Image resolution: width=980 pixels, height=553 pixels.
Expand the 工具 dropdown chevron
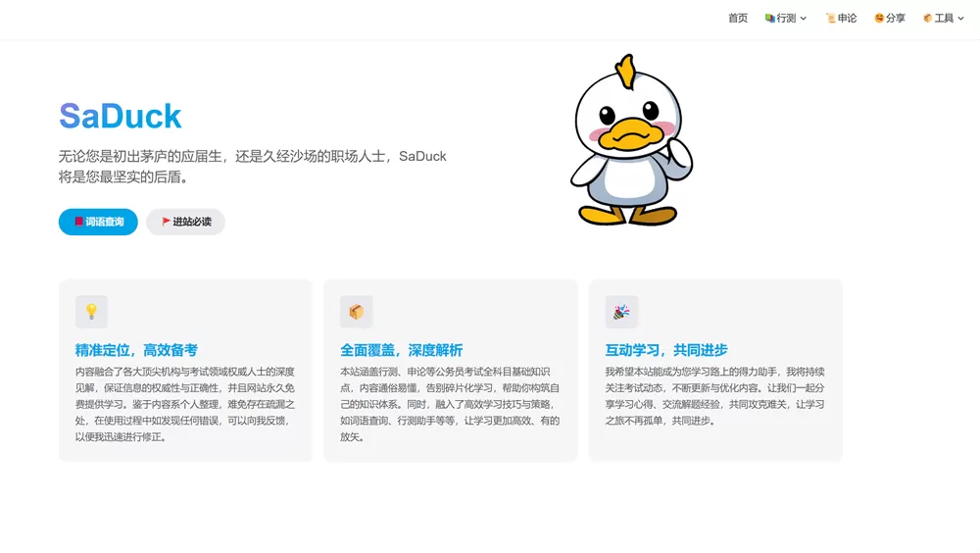coord(960,19)
